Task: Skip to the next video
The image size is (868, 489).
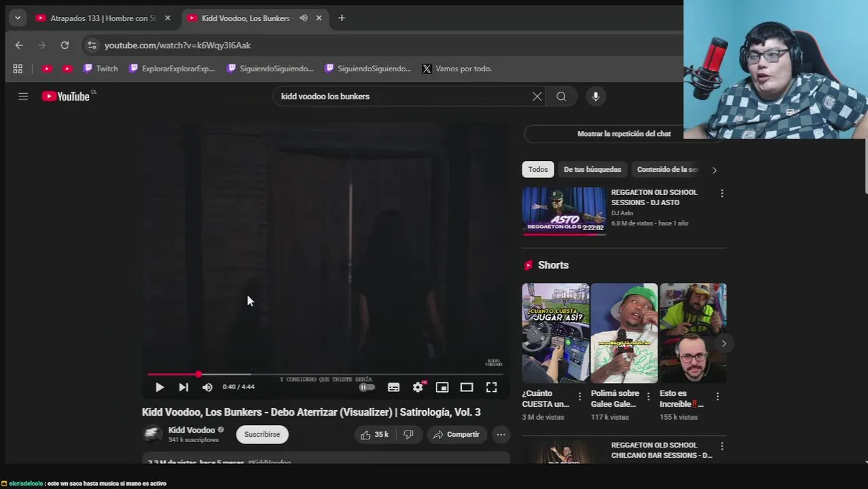Action: click(183, 387)
